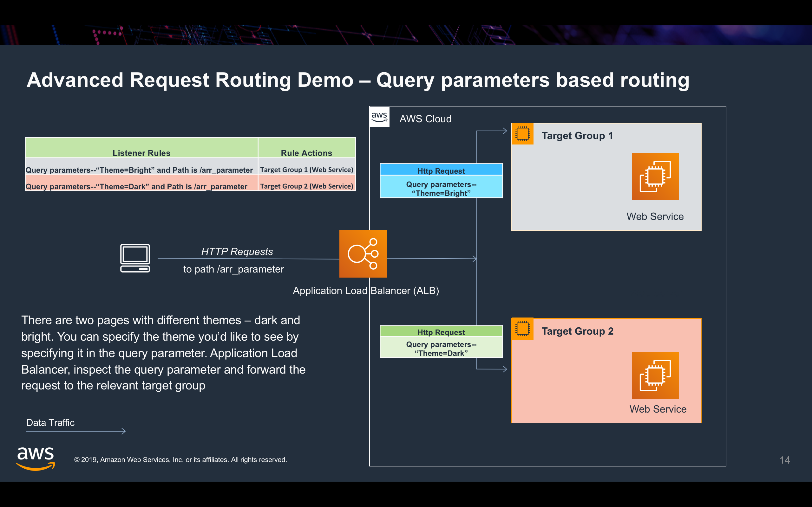The width and height of the screenshot is (812, 507).
Task: Click the Theme=Bright listener rule row
Action: [139, 170]
